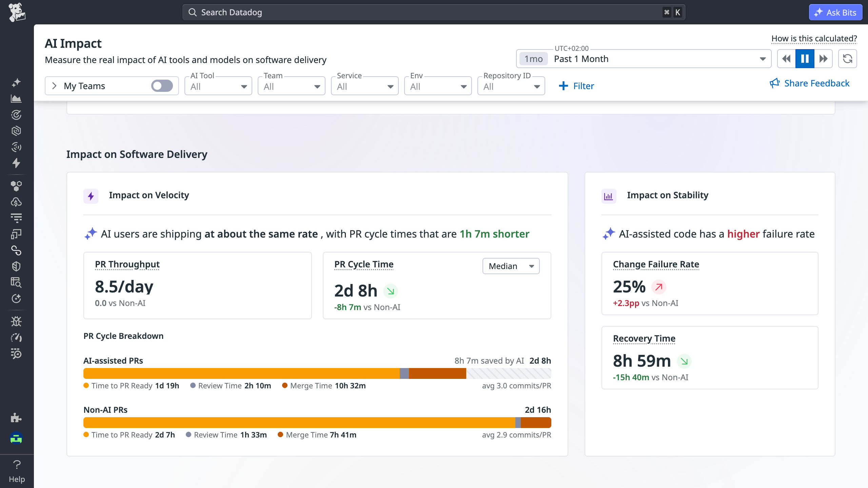This screenshot has height=488, width=868.
Task: Click 'Review Time 2h 10m' legend entry
Action: [231, 386]
